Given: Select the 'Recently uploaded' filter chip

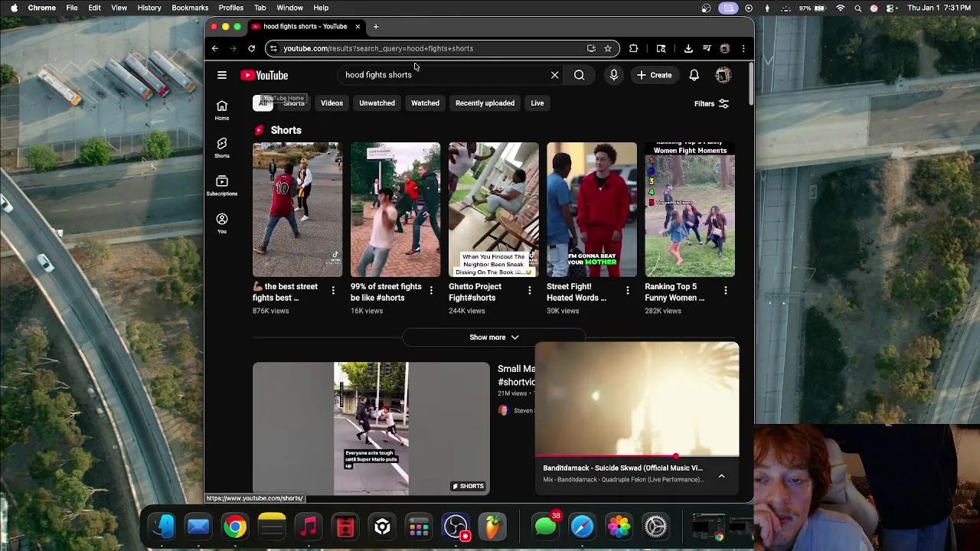Looking at the screenshot, I should tap(485, 103).
